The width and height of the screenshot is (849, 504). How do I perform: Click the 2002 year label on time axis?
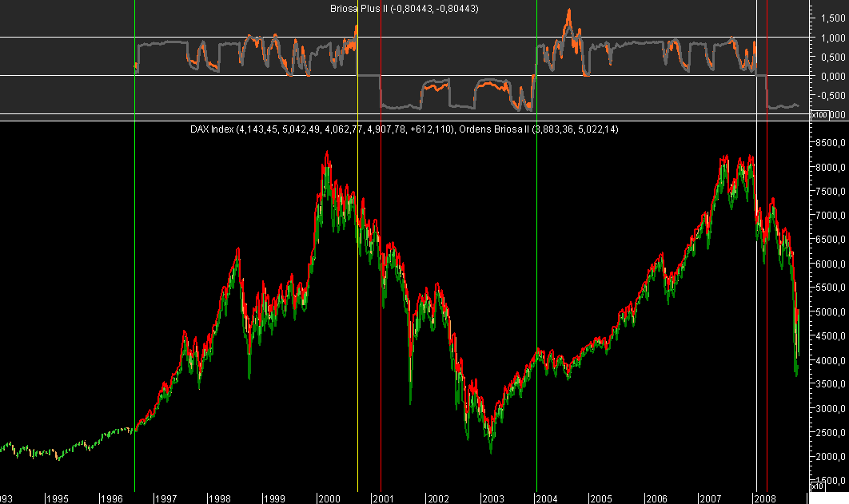pos(438,498)
